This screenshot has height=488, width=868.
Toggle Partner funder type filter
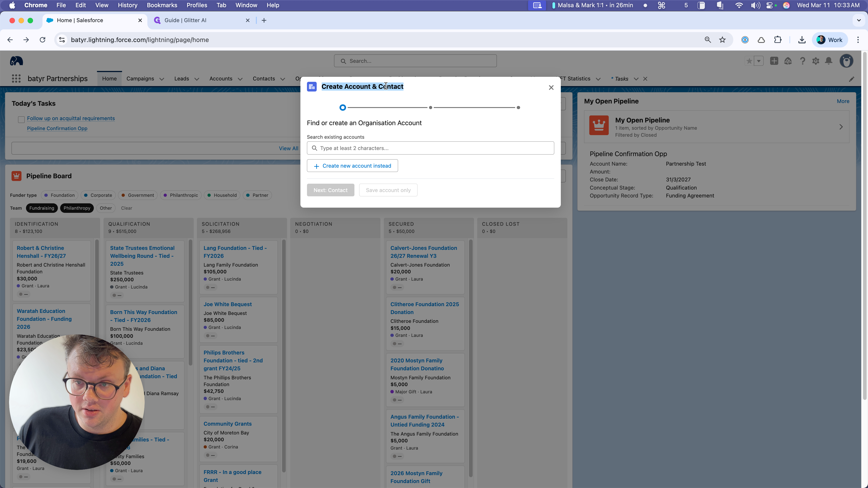pos(257,195)
